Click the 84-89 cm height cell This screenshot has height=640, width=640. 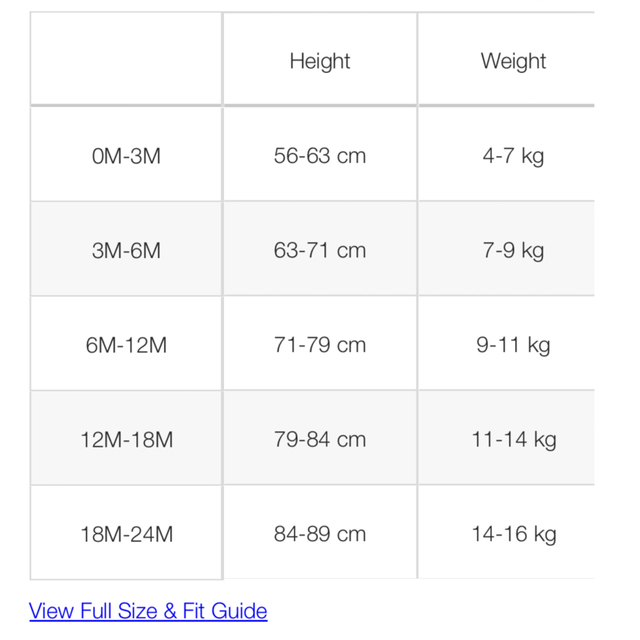pos(320,533)
